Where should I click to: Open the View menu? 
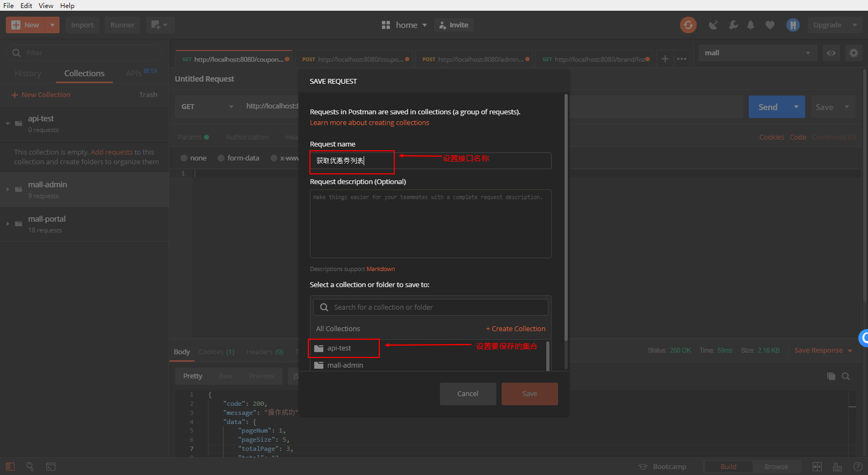pyautogui.click(x=46, y=5)
